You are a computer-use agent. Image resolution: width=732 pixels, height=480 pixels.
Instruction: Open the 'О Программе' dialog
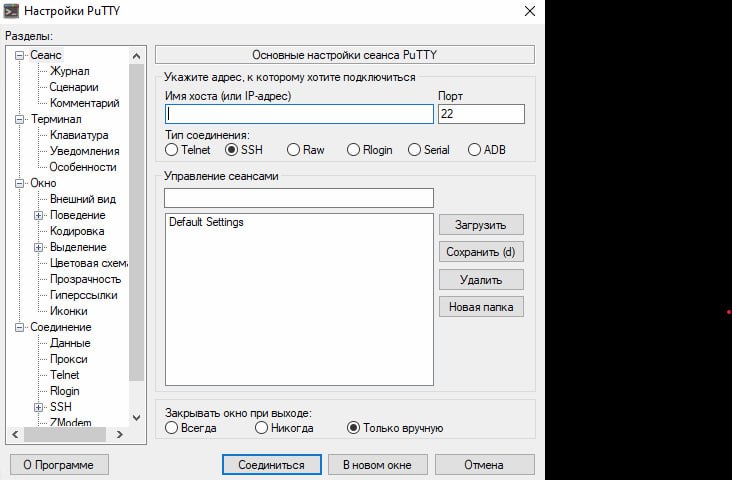(x=59, y=465)
